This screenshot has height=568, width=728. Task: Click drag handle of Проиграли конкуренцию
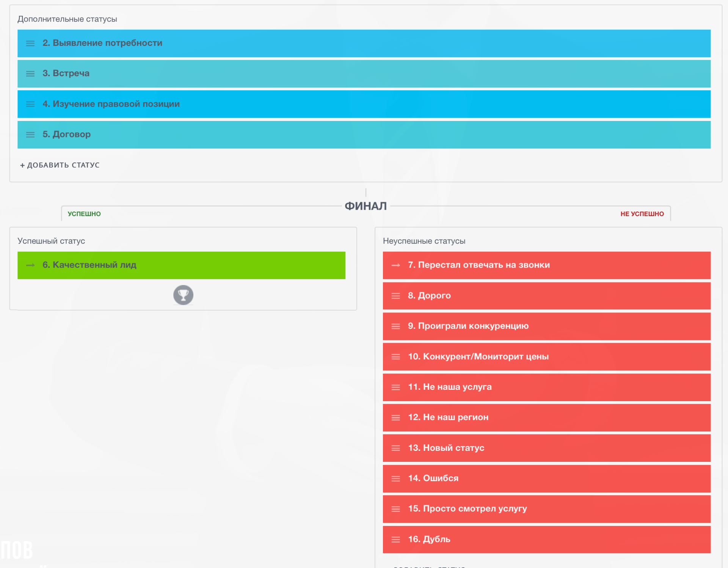pyautogui.click(x=395, y=326)
